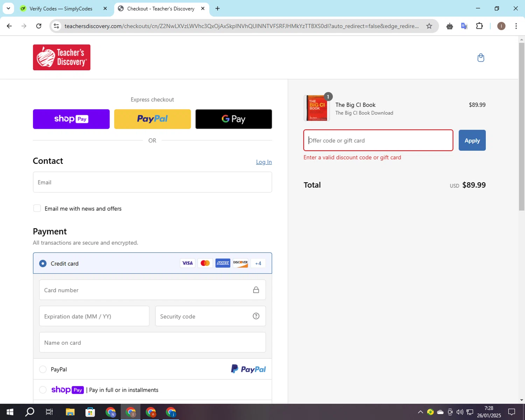The height and width of the screenshot is (420, 525).
Task: Open Task View on the taskbar
Action: [49, 412]
